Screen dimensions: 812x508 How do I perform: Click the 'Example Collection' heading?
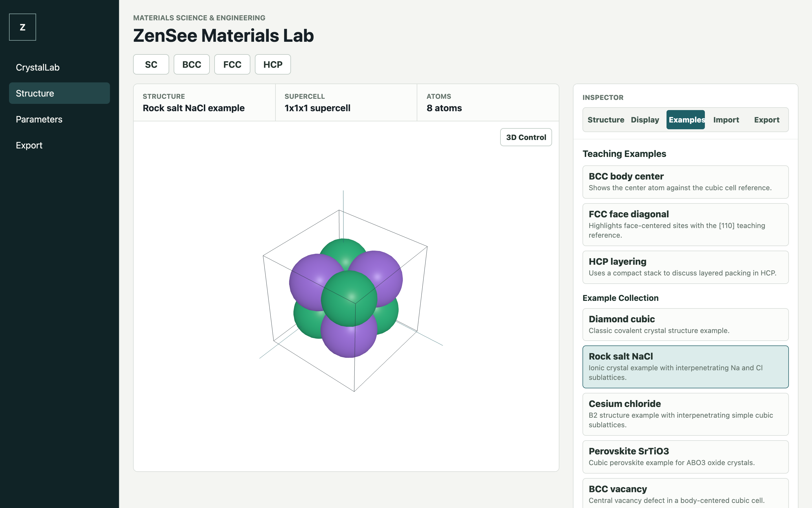pyautogui.click(x=620, y=298)
